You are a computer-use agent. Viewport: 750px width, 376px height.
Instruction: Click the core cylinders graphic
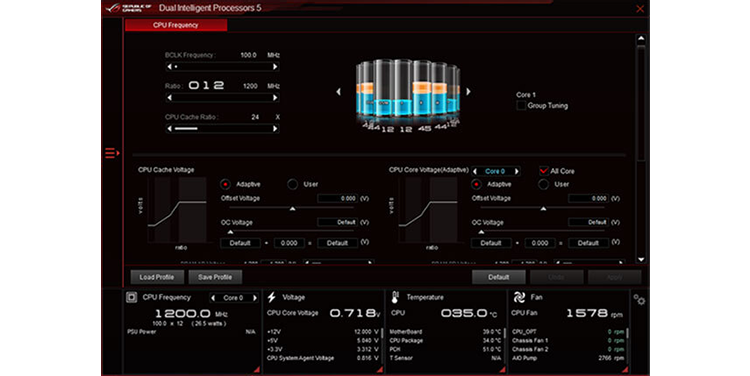click(x=407, y=95)
